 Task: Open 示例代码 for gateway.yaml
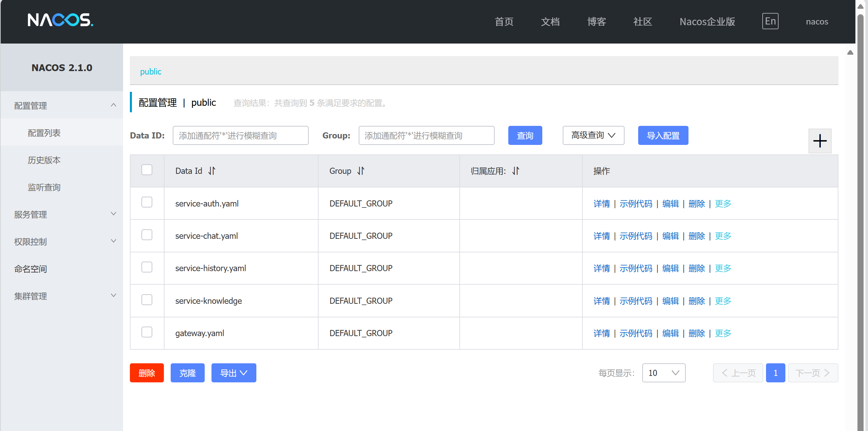[x=636, y=333]
